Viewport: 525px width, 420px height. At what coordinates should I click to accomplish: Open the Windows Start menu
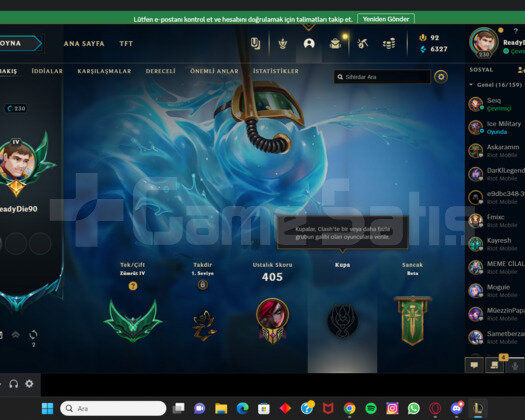[x=47, y=408]
